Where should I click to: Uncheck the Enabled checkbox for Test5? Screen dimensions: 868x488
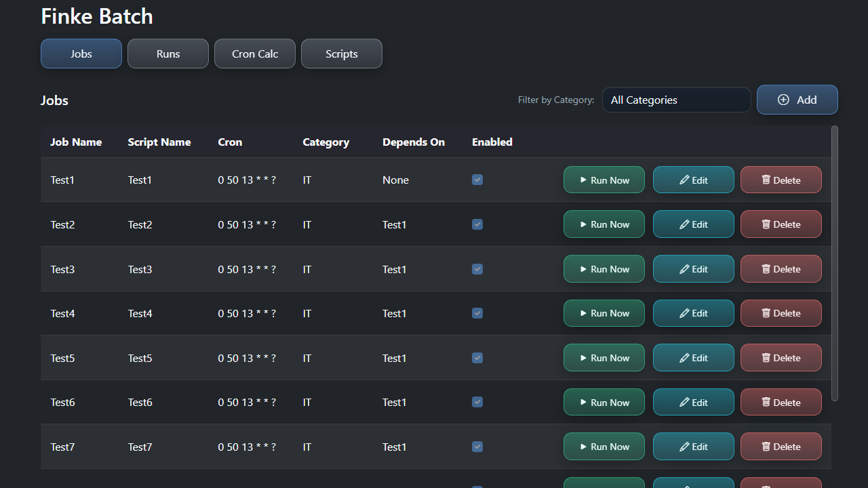[x=477, y=358]
